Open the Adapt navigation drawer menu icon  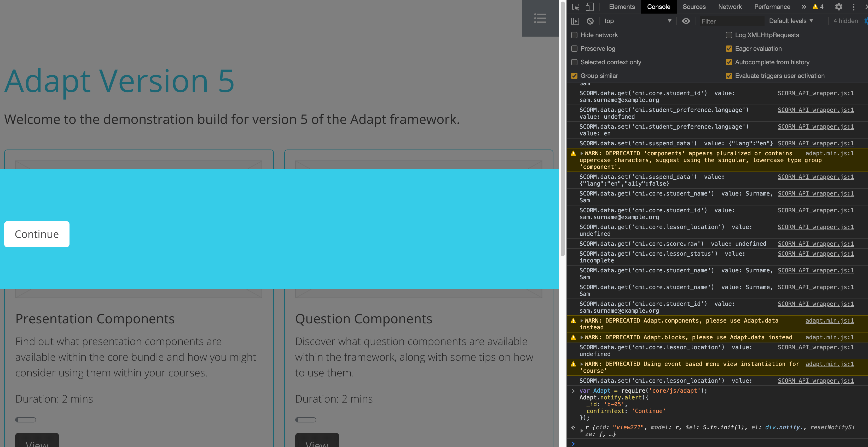pyautogui.click(x=540, y=18)
